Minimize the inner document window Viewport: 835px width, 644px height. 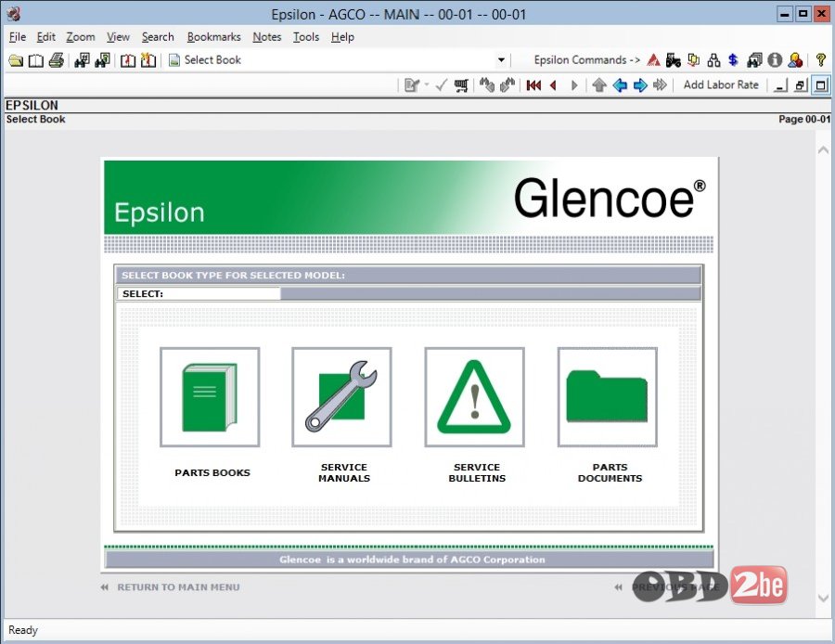click(780, 85)
